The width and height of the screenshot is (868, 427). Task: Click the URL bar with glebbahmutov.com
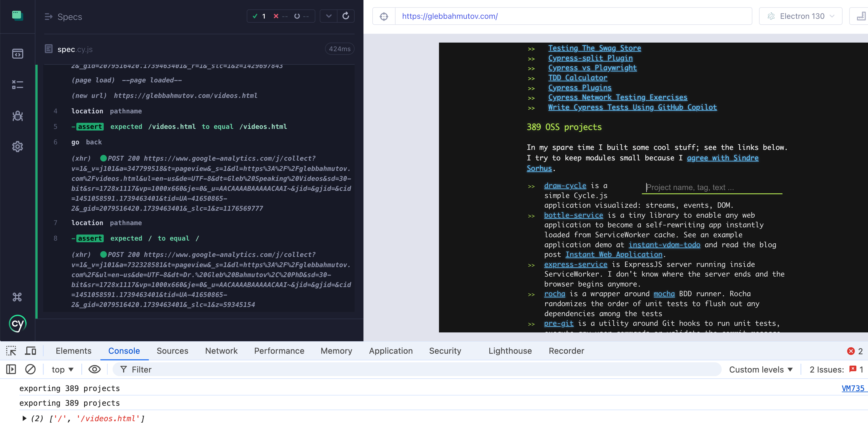pyautogui.click(x=573, y=16)
